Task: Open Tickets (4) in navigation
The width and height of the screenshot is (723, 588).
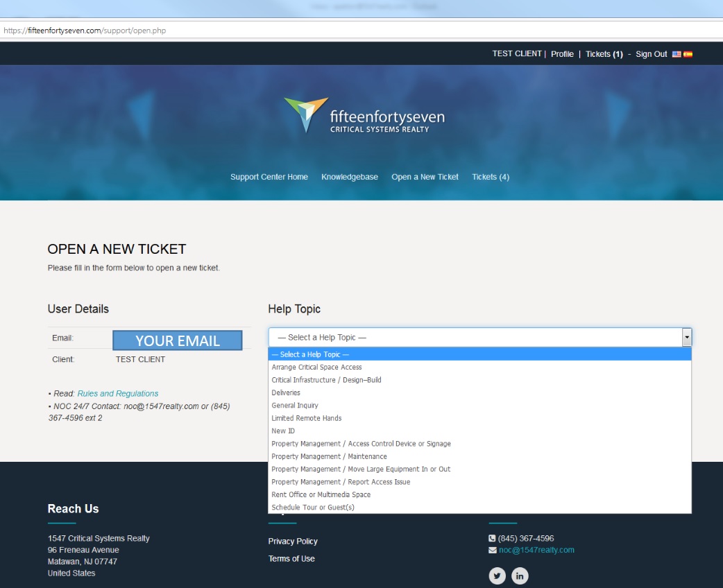Action: coord(491,177)
